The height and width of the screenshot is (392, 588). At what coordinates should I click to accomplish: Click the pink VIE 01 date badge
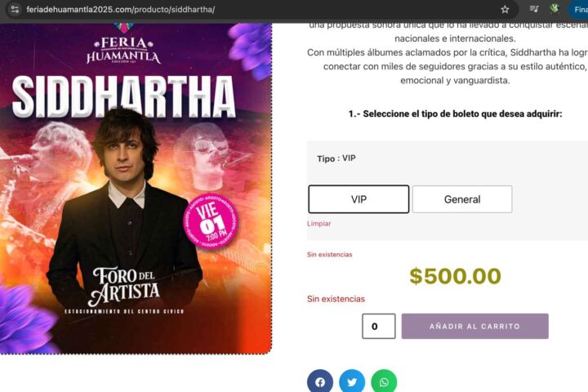pos(211,220)
